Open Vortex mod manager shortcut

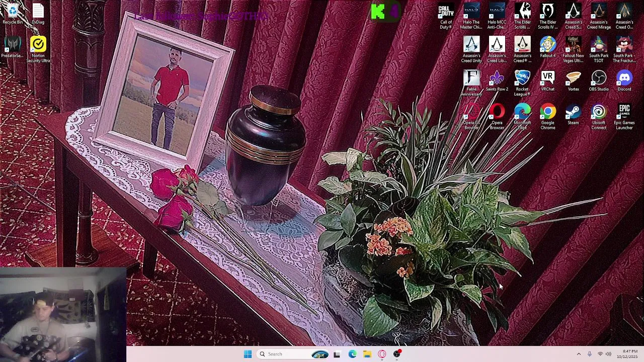coord(573,81)
